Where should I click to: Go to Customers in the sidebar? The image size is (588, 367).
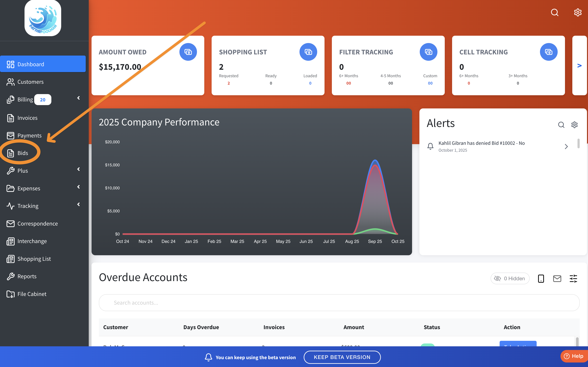[x=30, y=82]
